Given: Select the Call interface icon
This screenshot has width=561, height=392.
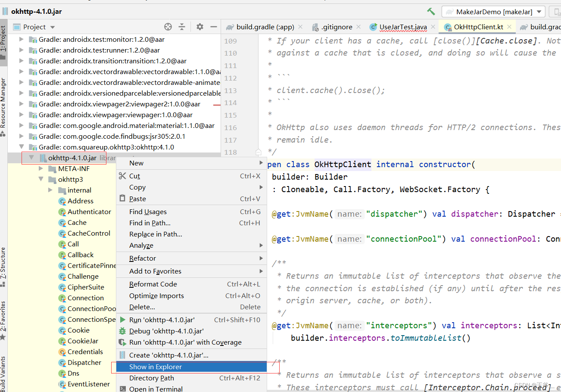Looking at the screenshot, I should point(62,244).
